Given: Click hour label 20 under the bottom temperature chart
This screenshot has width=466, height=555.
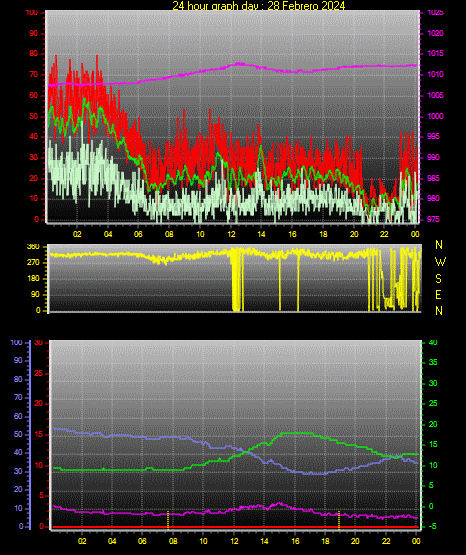Looking at the screenshot, I should pos(355,541).
